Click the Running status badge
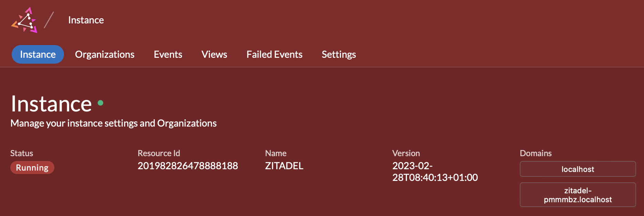 click(x=32, y=168)
